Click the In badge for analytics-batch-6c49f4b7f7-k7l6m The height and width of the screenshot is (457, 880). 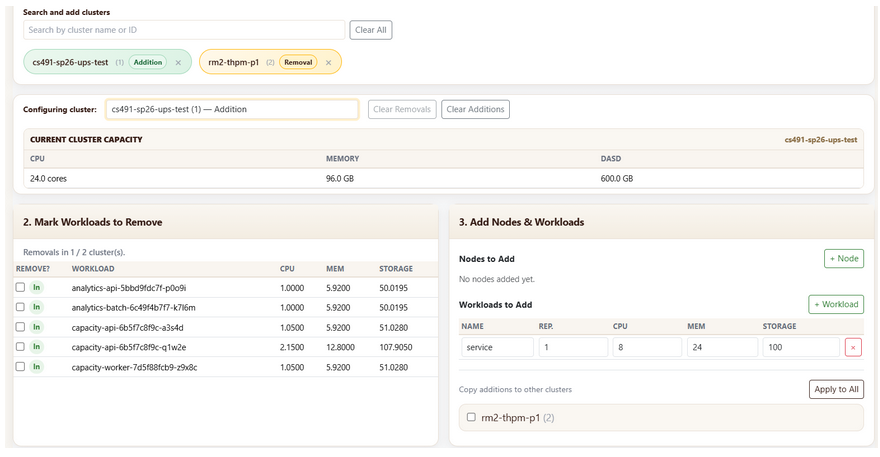36,307
